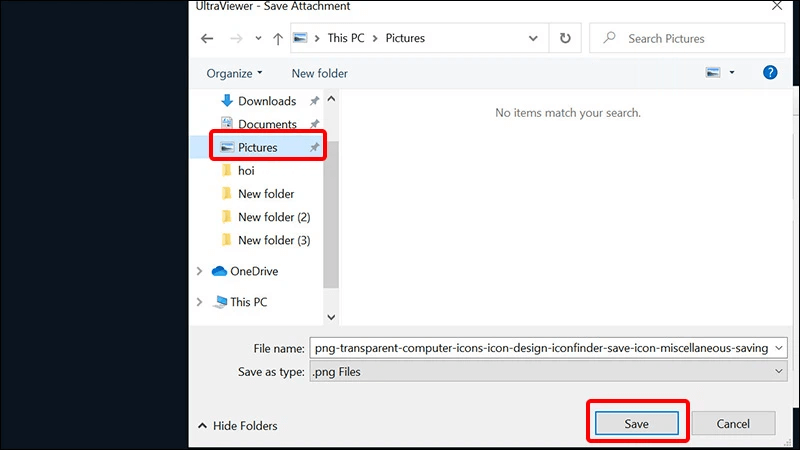Expand the OneDrive tree node
This screenshot has height=450, width=800.
(199, 271)
